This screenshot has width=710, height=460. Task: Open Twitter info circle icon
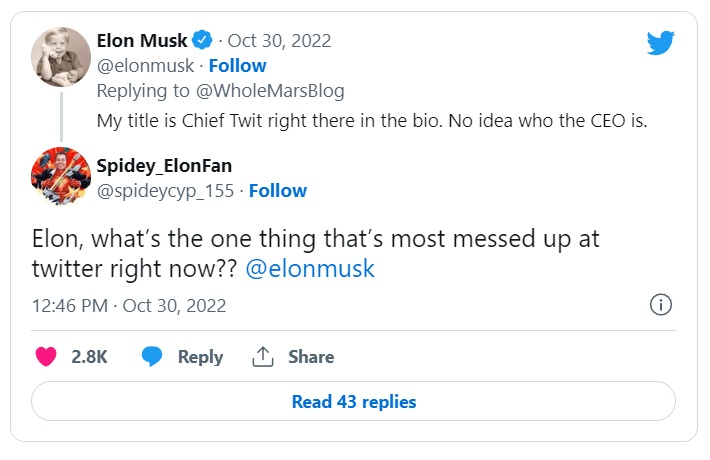[660, 305]
